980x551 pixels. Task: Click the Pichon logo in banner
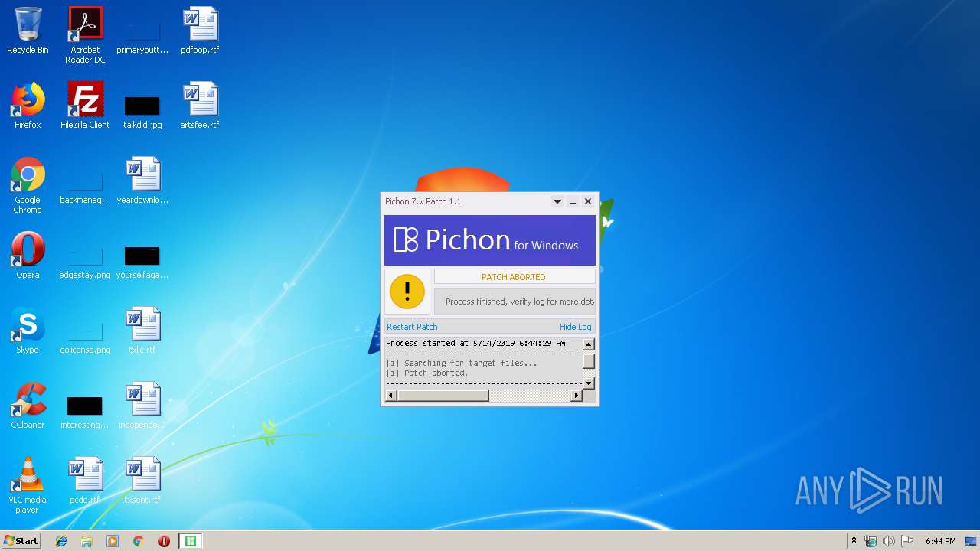pos(406,240)
